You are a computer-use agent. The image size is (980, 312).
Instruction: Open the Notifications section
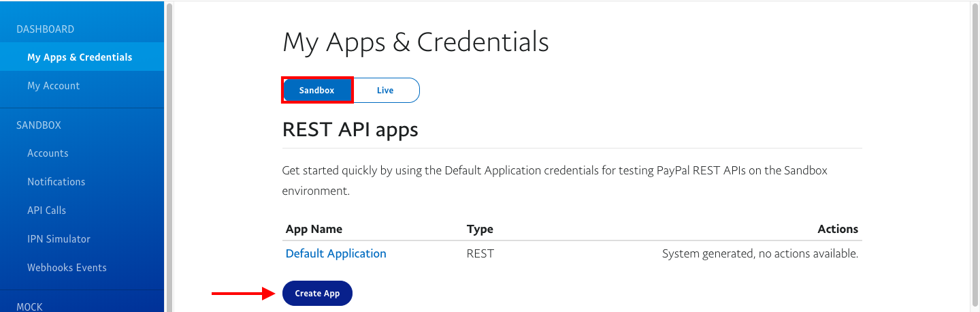click(x=56, y=182)
